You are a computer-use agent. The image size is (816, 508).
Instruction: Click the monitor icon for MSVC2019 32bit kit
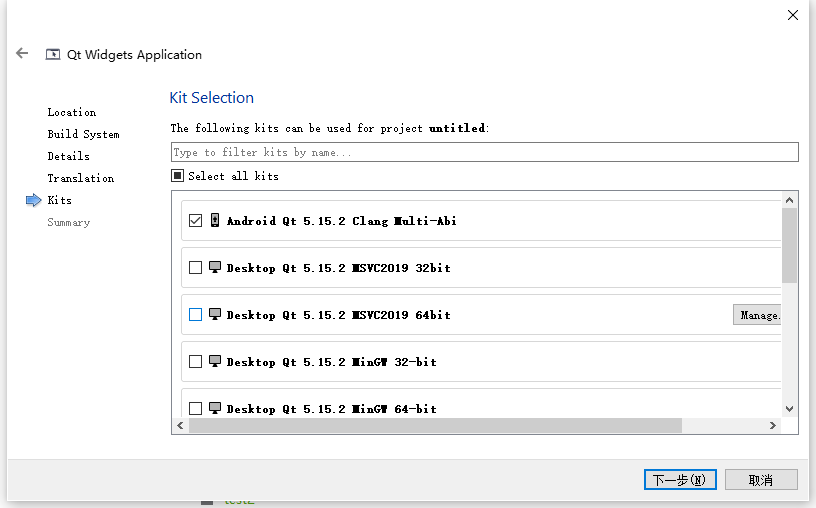click(215, 267)
